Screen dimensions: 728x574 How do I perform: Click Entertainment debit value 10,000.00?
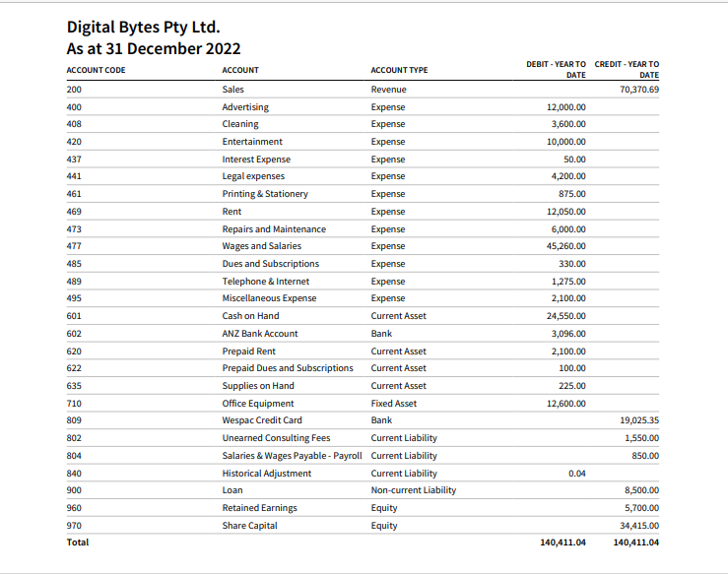(566, 142)
